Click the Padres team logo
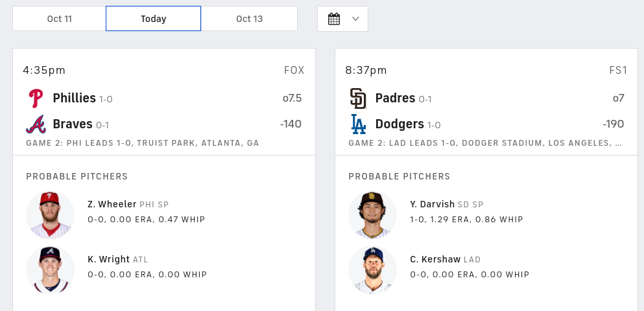644x311 pixels. (x=358, y=98)
